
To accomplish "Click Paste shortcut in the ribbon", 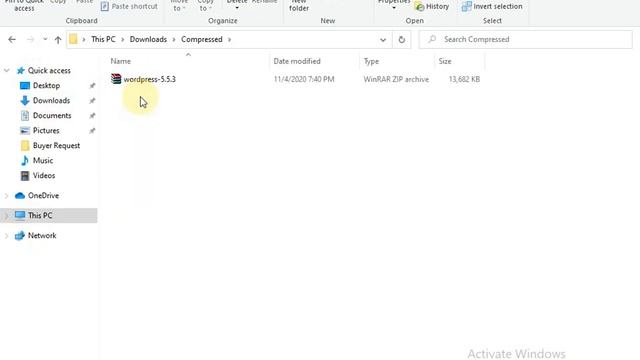I will (129, 7).
